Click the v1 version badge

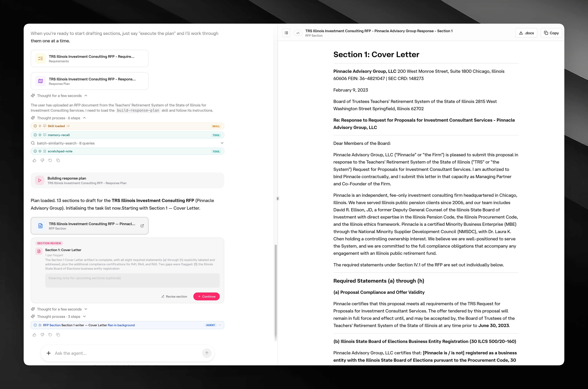point(298,33)
